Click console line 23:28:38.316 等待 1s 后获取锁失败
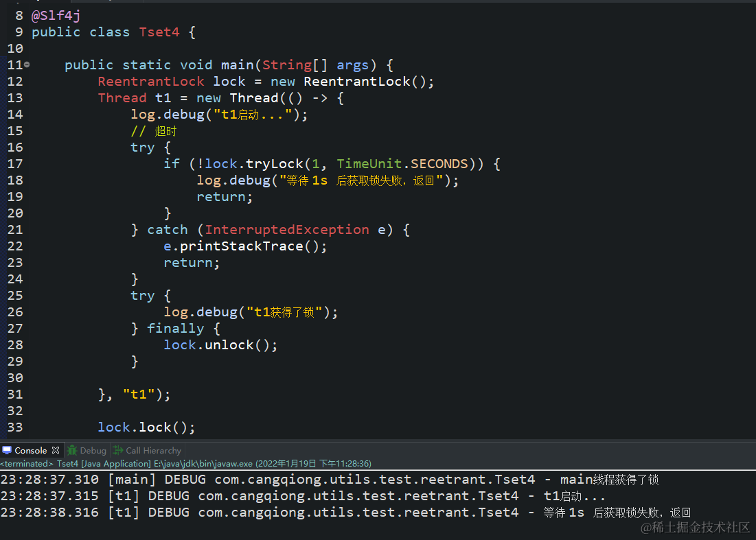756x540 pixels. coord(345,513)
